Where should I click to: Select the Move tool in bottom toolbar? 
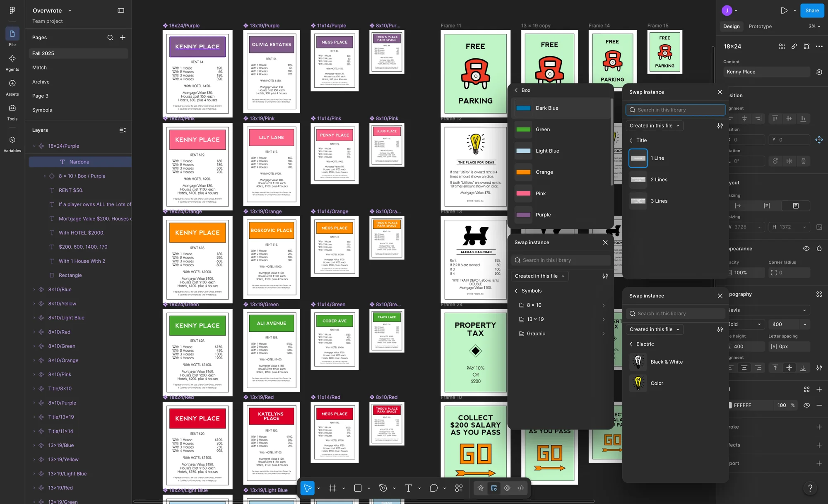pos(308,488)
